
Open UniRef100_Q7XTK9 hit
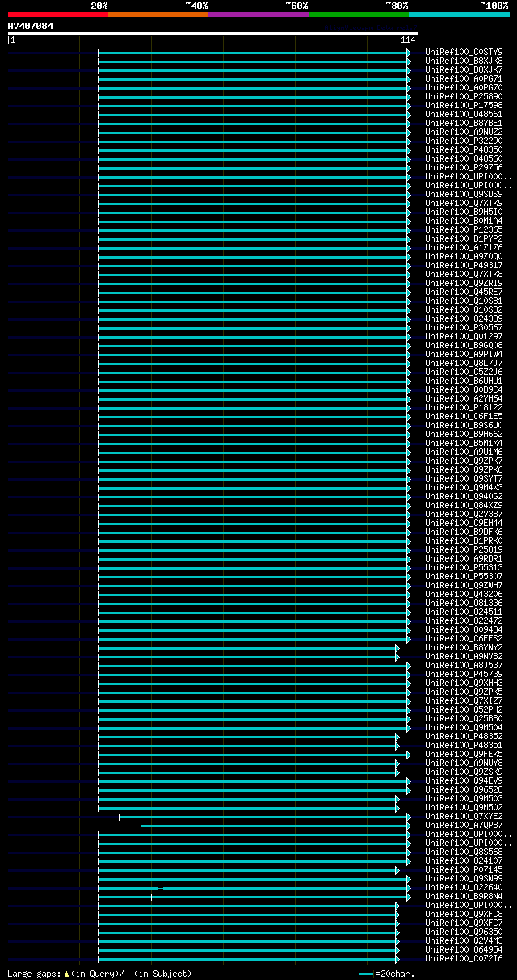[464, 203]
